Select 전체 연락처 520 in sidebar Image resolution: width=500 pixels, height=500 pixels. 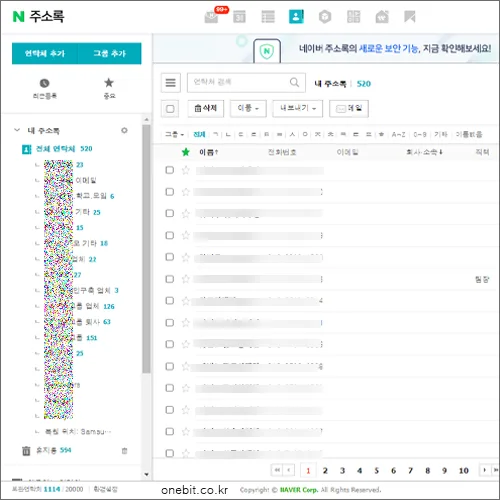click(x=64, y=149)
